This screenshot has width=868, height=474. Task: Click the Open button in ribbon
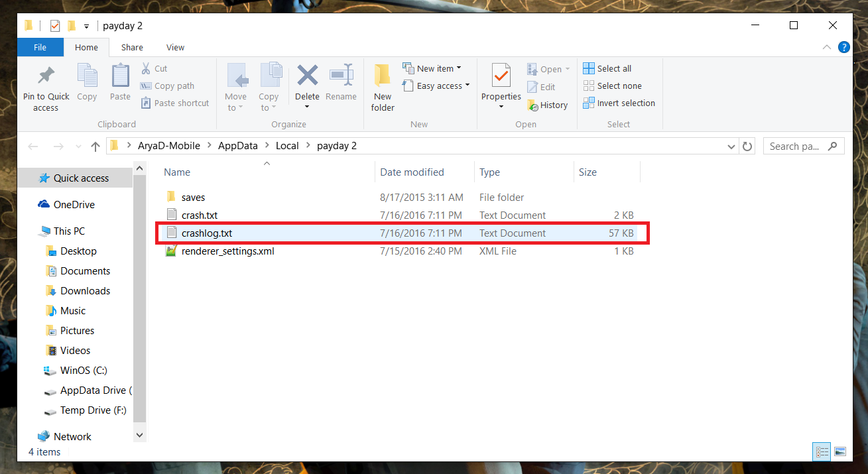[548, 69]
